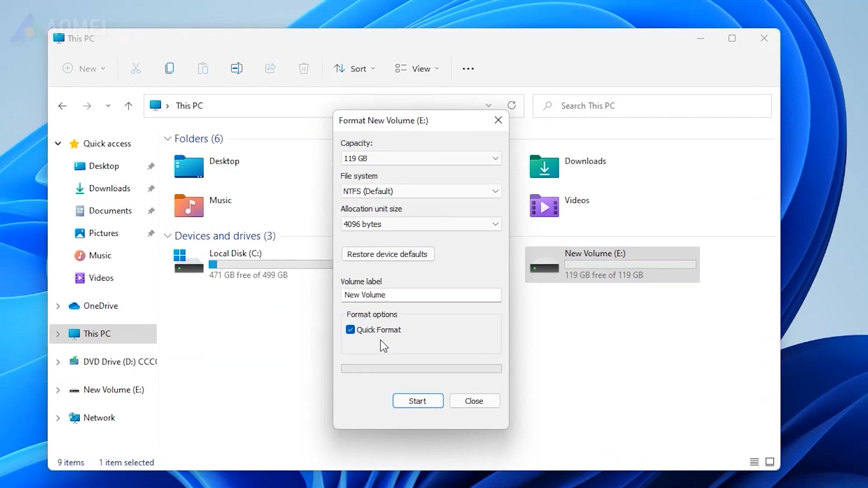Viewport: 868px width, 488px height.
Task: Select New Volume (E:) drive in main pane
Action: click(x=612, y=265)
